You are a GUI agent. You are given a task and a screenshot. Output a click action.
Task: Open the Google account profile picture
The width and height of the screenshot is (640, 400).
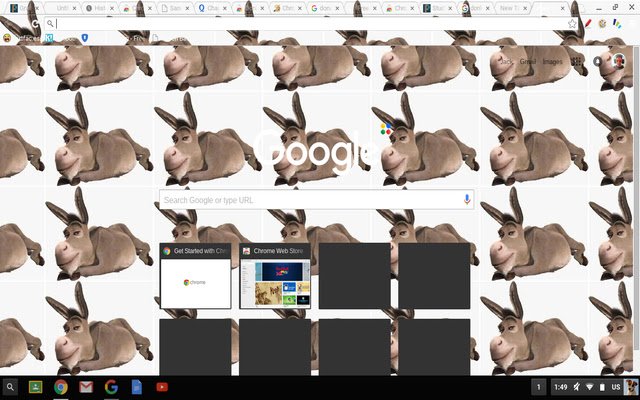[x=618, y=61]
